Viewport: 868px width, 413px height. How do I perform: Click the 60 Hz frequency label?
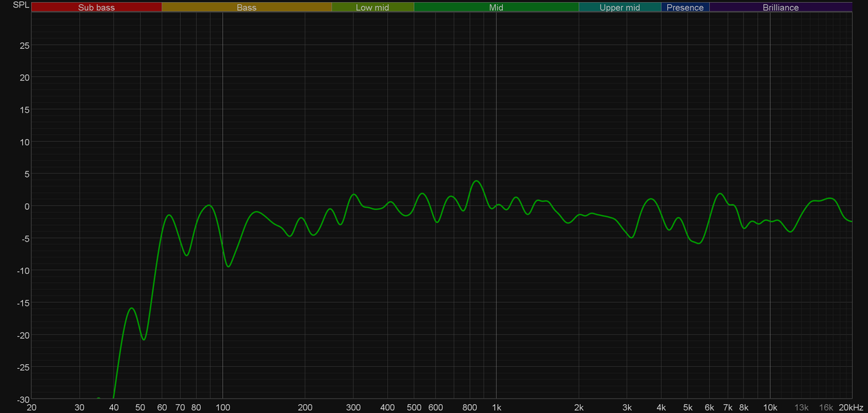(x=162, y=407)
